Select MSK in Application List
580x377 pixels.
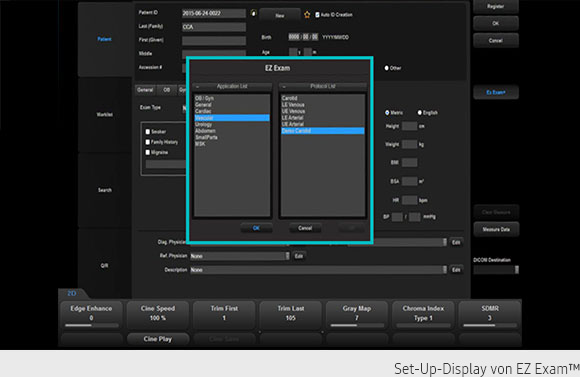coord(232,144)
